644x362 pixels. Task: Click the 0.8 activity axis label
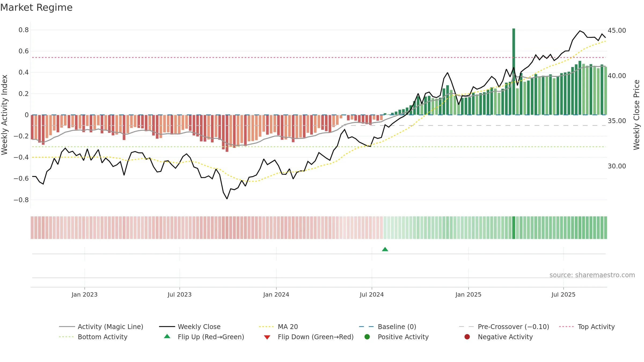coord(24,30)
